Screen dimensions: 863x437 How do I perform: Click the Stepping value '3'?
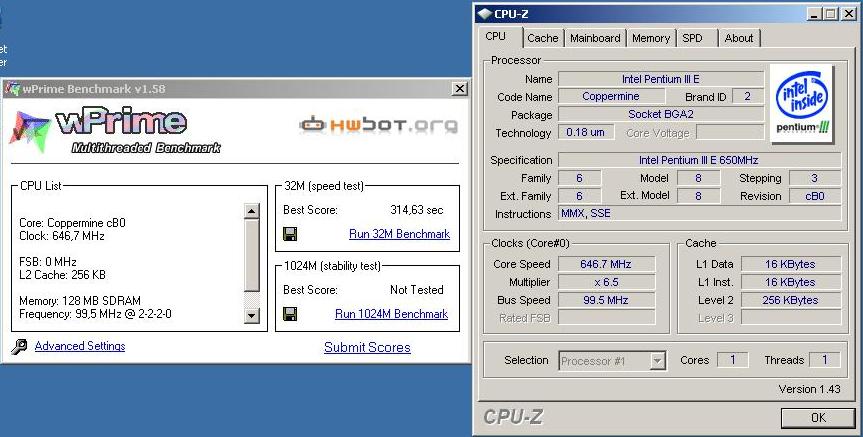pos(815,178)
